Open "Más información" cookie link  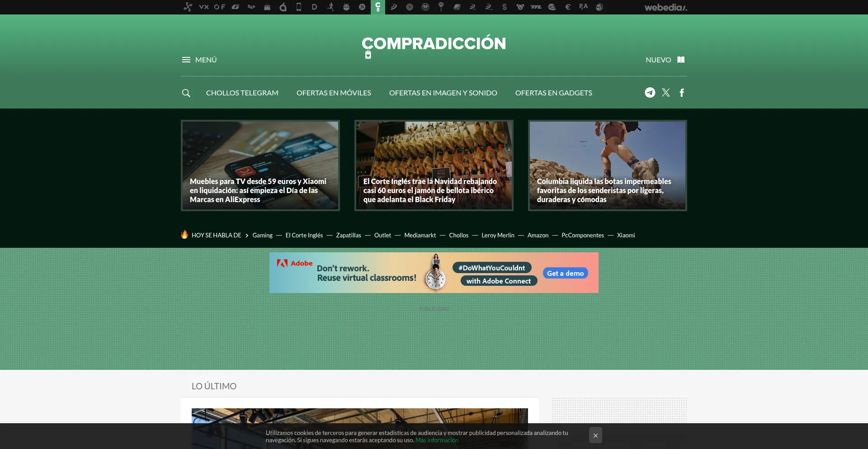point(437,440)
